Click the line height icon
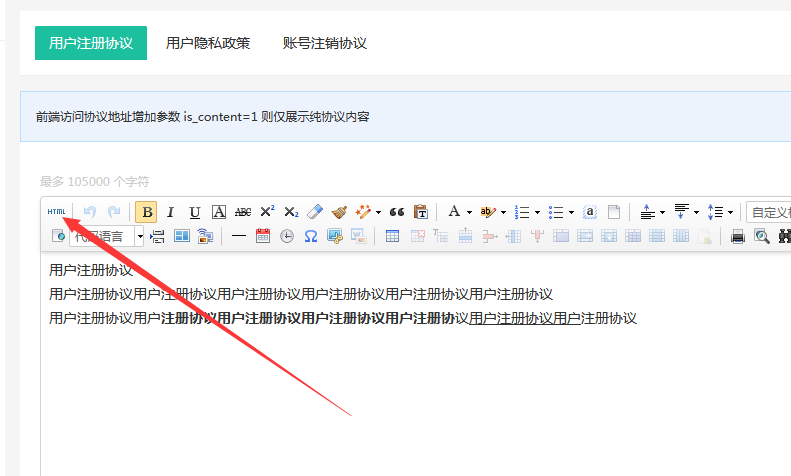 click(715, 212)
